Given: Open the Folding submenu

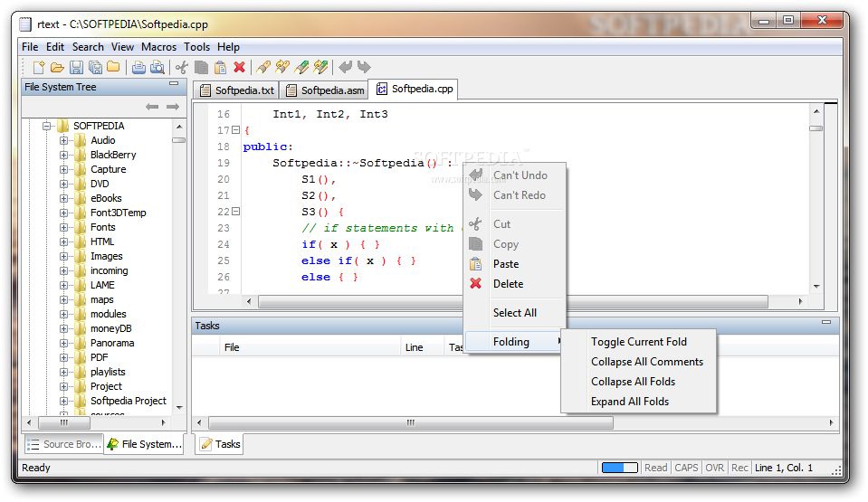Looking at the screenshot, I should pyautogui.click(x=514, y=342).
